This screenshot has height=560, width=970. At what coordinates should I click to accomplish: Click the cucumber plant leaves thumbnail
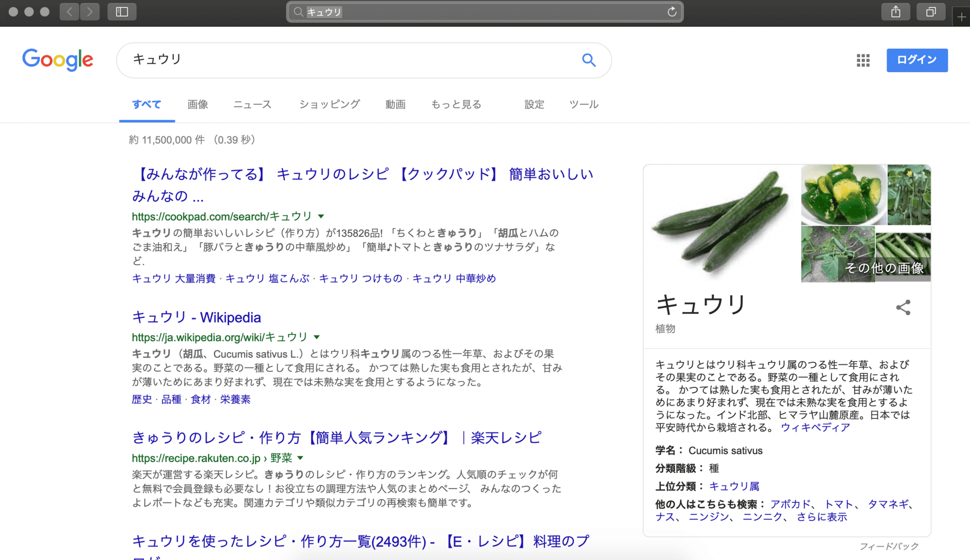pos(837,254)
